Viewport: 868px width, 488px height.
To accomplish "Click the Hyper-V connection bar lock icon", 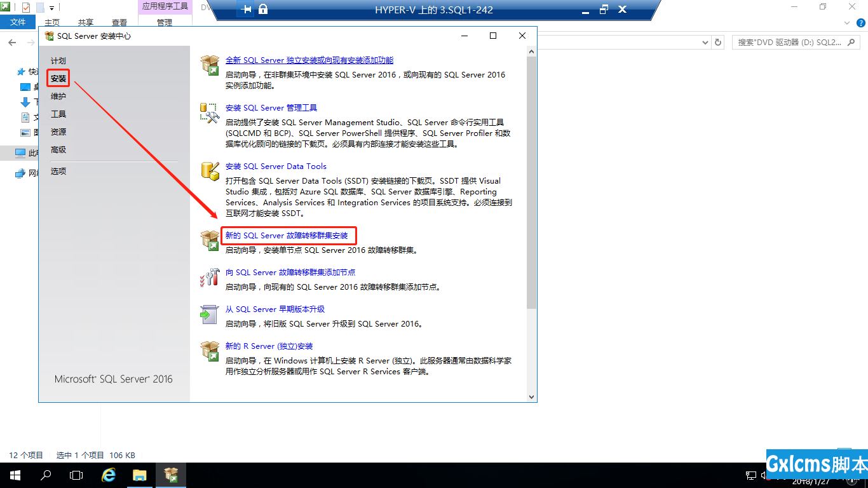I will (x=263, y=10).
